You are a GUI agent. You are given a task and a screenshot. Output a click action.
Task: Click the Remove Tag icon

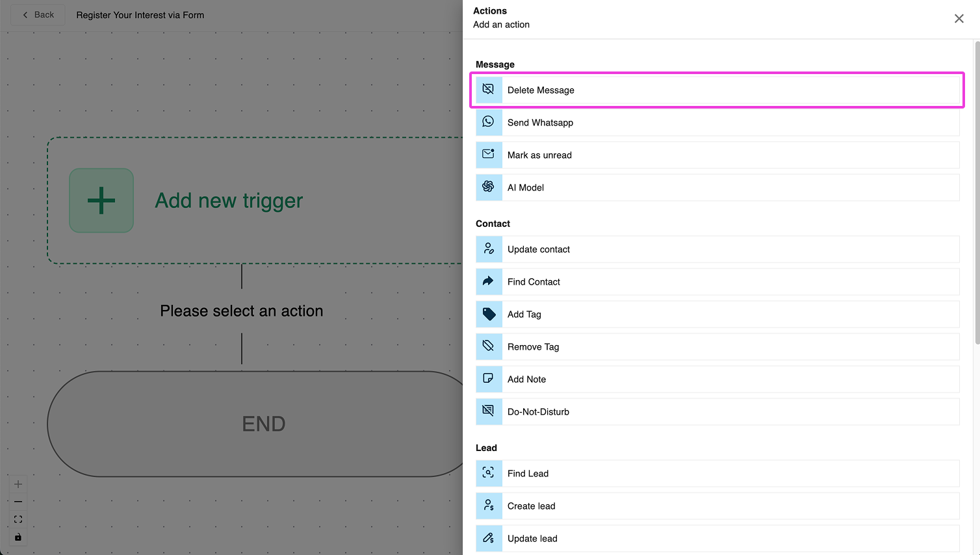(489, 347)
